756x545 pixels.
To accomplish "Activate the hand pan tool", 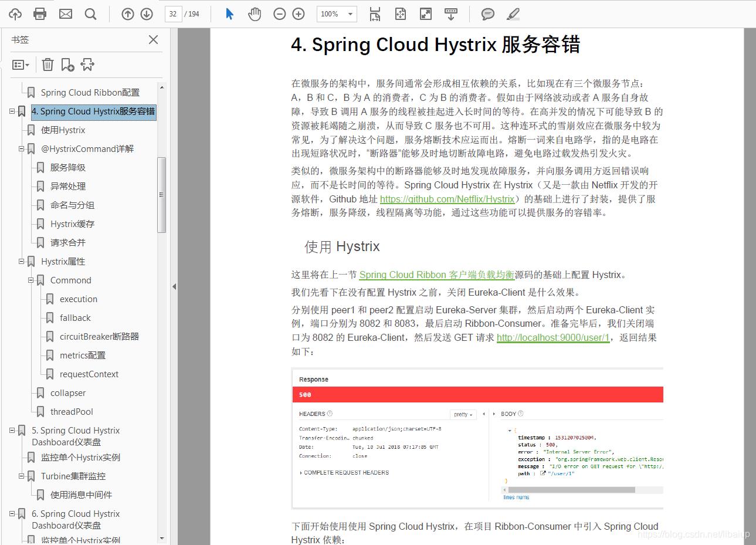I will point(255,14).
